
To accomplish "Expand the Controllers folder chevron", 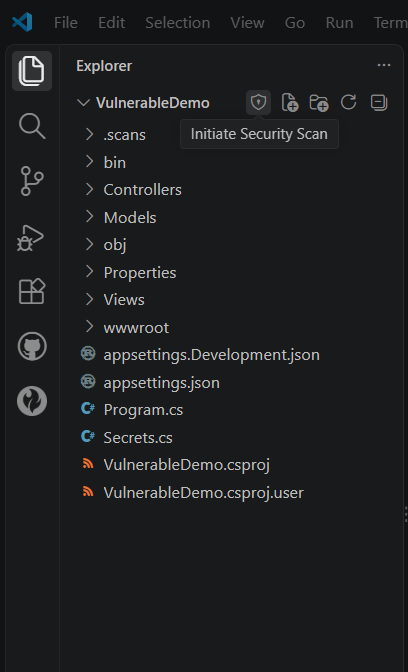I will tap(89, 189).
